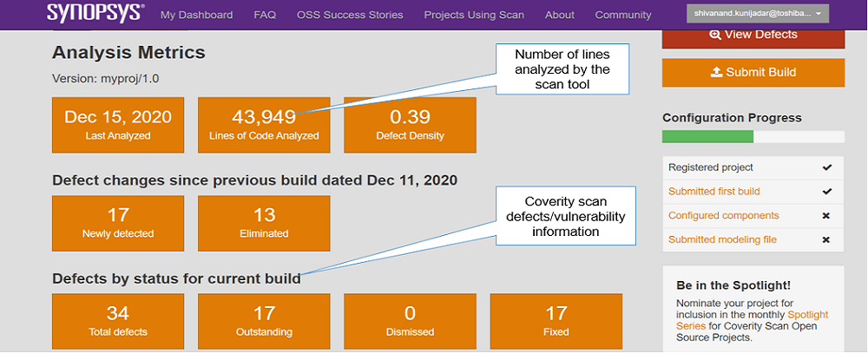Select the Newly detected 17 tile
Viewport: 868px width, 353px height.
(x=118, y=224)
